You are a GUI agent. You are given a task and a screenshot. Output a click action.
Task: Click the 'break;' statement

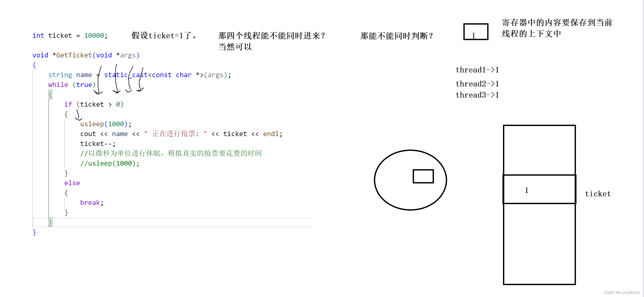click(x=92, y=203)
